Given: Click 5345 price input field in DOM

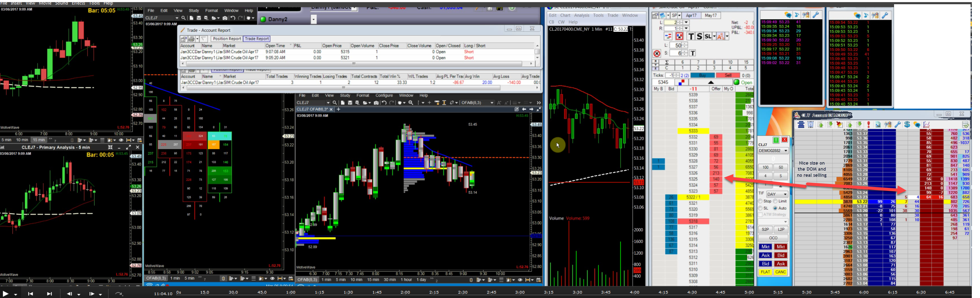Looking at the screenshot, I should [663, 82].
